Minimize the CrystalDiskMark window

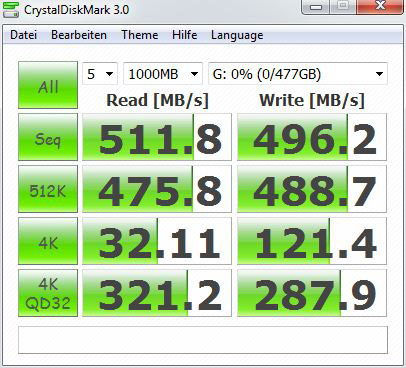[315, 7]
